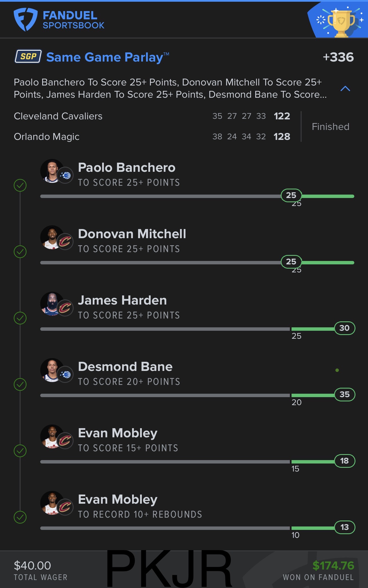Viewport: 368px width, 588px height.
Task: Click green checkmark for Paolo Banchero leg
Action: (x=20, y=185)
